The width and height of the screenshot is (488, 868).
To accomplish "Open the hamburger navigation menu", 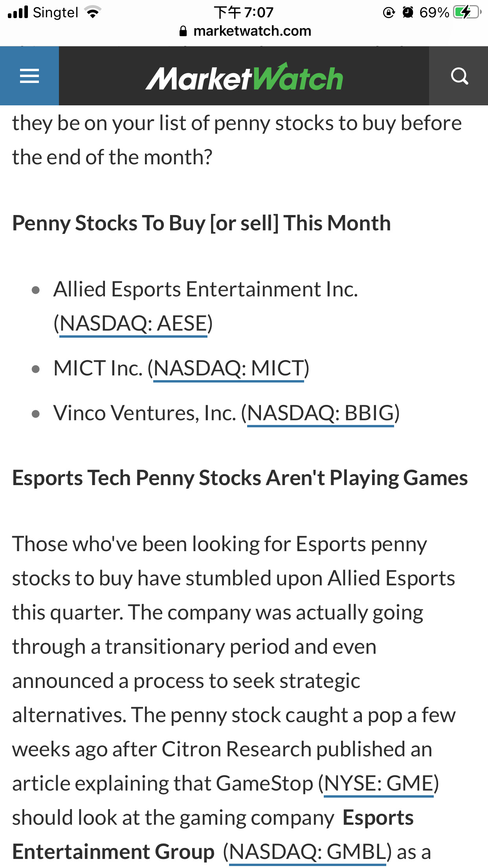I will (29, 76).
